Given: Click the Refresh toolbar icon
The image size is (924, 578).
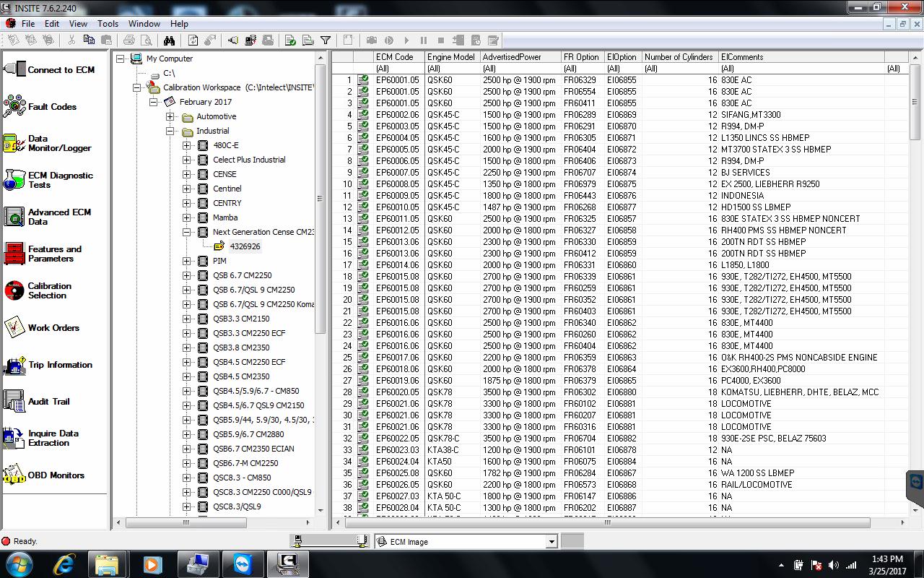Looking at the screenshot, I should pos(193,40).
